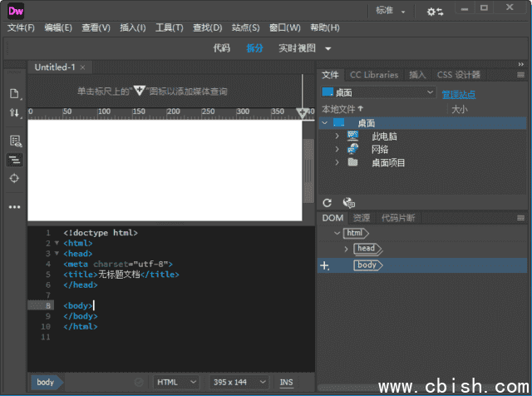The image size is (532, 396).
Task: Open the Live View options icon
Action: click(x=15, y=141)
